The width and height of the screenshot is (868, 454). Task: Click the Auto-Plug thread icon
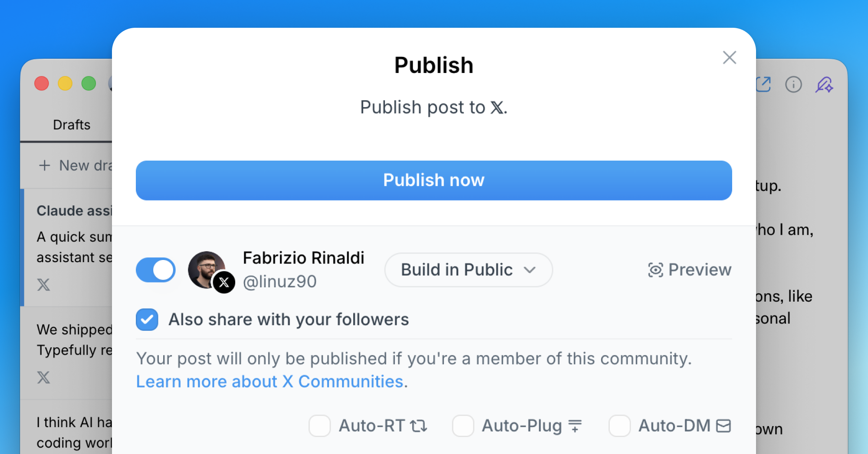click(x=575, y=426)
